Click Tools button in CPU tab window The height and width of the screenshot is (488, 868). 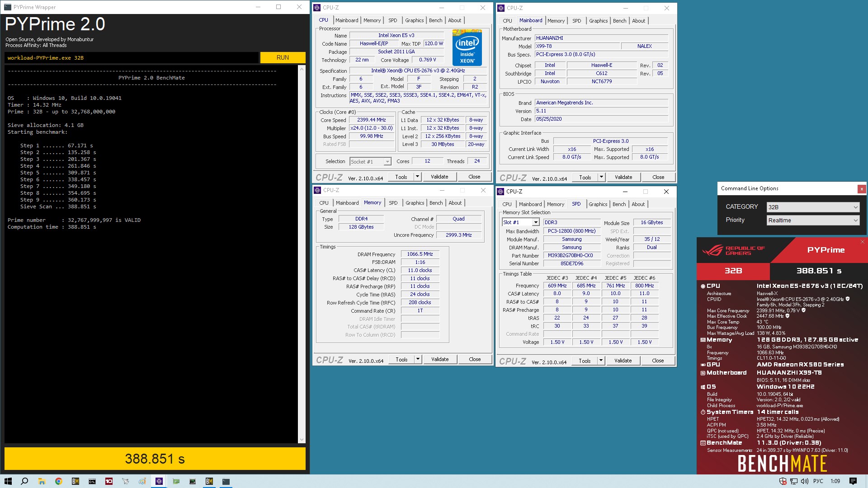click(401, 177)
